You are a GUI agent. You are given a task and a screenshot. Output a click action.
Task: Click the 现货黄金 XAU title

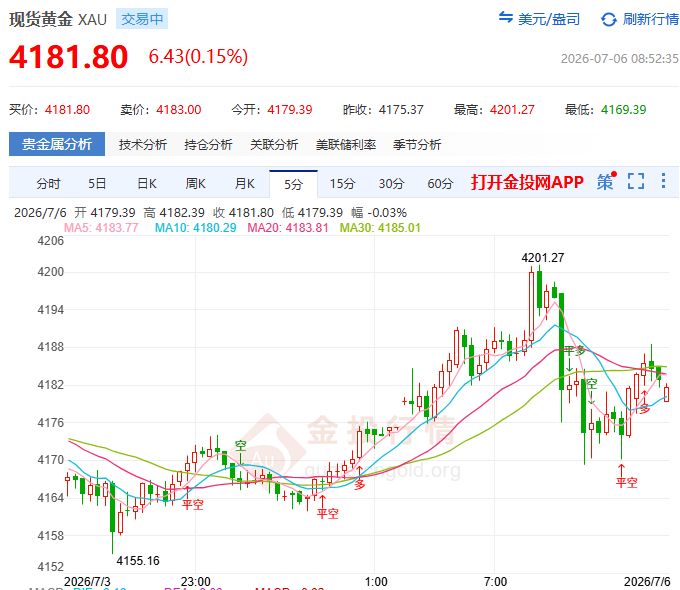point(58,20)
